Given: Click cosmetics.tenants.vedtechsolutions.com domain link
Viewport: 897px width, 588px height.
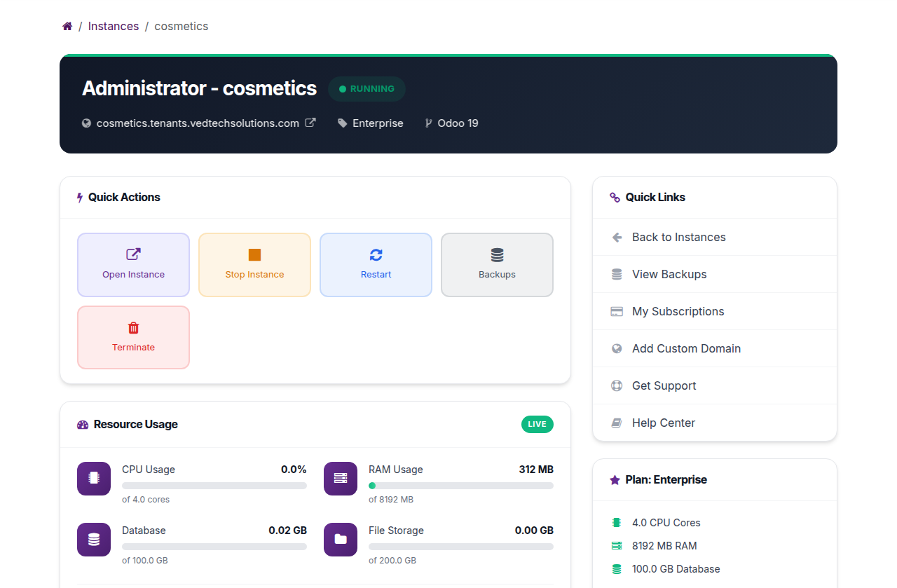Looking at the screenshot, I should (198, 123).
